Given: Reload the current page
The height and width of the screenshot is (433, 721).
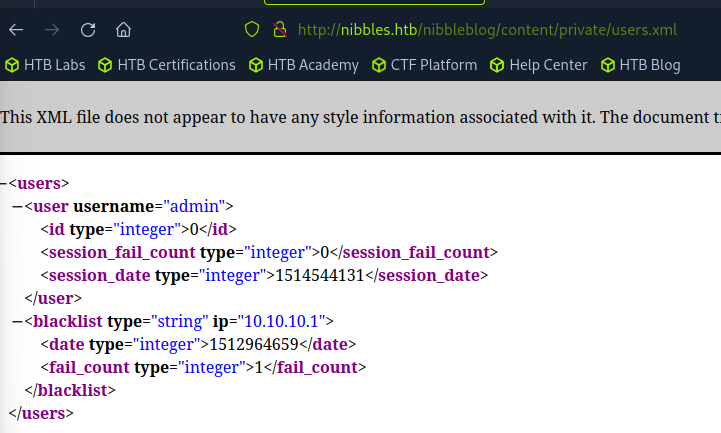Looking at the screenshot, I should click(x=87, y=29).
